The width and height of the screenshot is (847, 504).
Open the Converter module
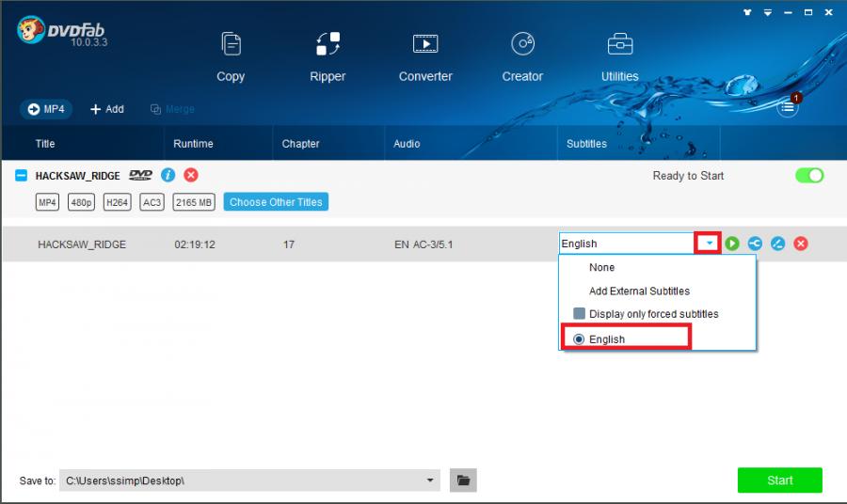pyautogui.click(x=425, y=57)
